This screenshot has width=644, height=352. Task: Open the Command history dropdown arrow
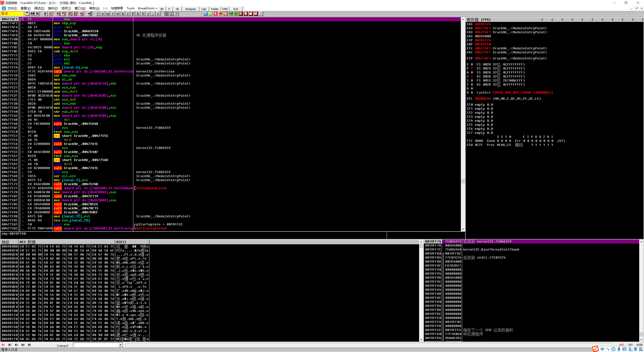coord(120,345)
